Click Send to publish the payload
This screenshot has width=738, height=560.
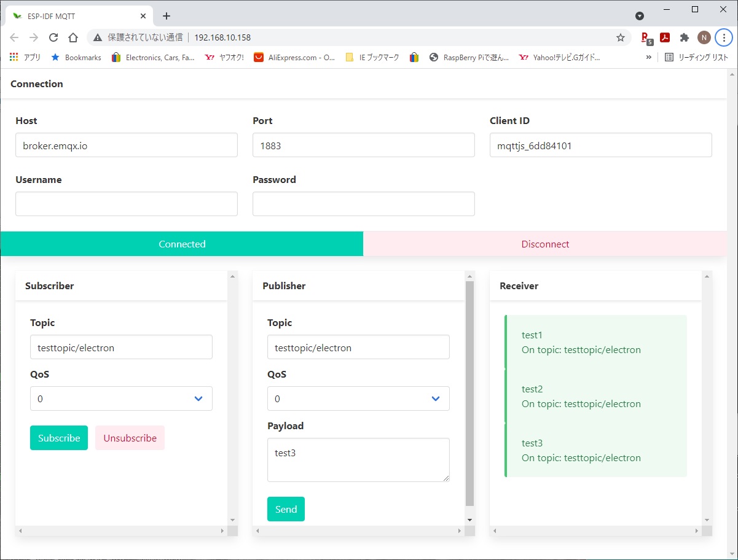[x=286, y=508]
